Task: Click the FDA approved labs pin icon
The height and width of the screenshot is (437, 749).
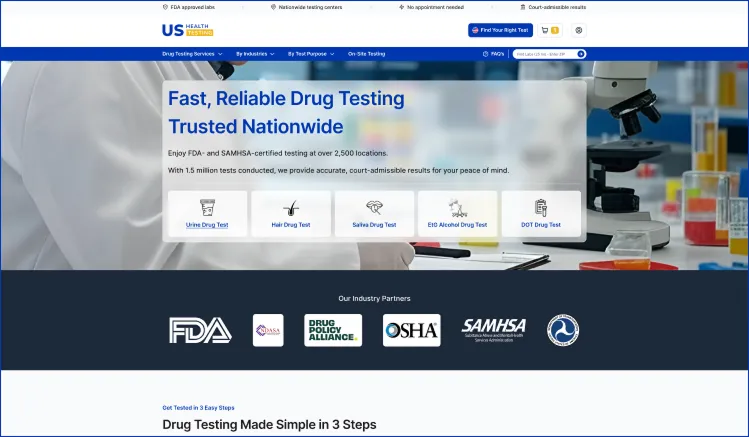Action: coord(165,7)
